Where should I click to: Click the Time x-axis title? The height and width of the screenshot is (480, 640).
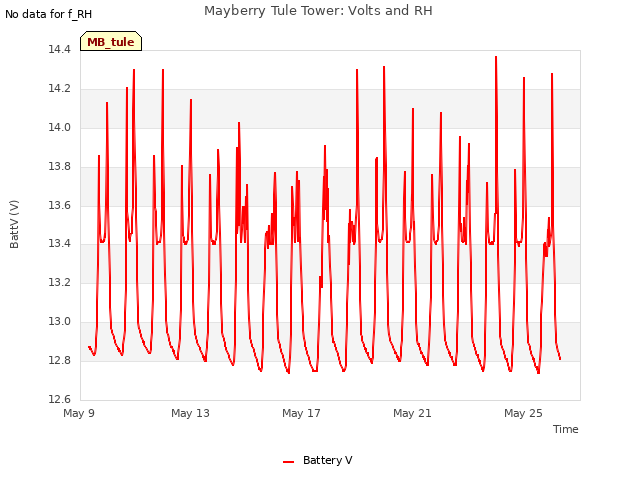coord(565,429)
